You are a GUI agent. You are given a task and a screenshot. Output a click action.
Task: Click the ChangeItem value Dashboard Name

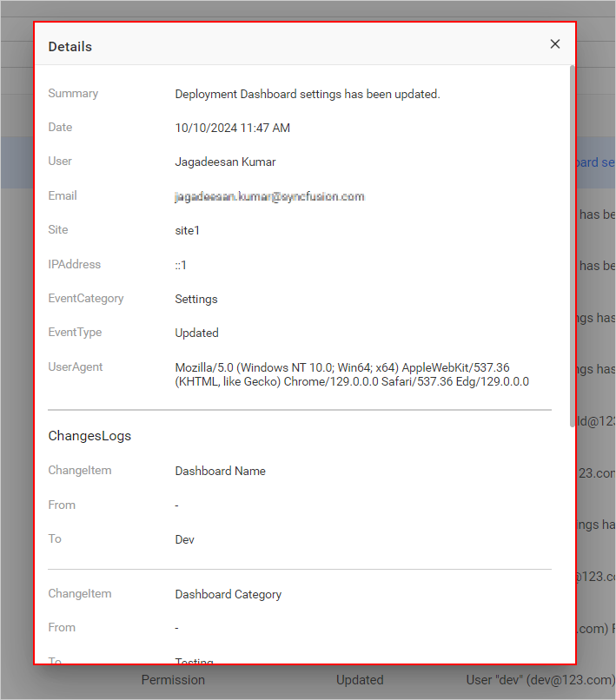coord(220,471)
